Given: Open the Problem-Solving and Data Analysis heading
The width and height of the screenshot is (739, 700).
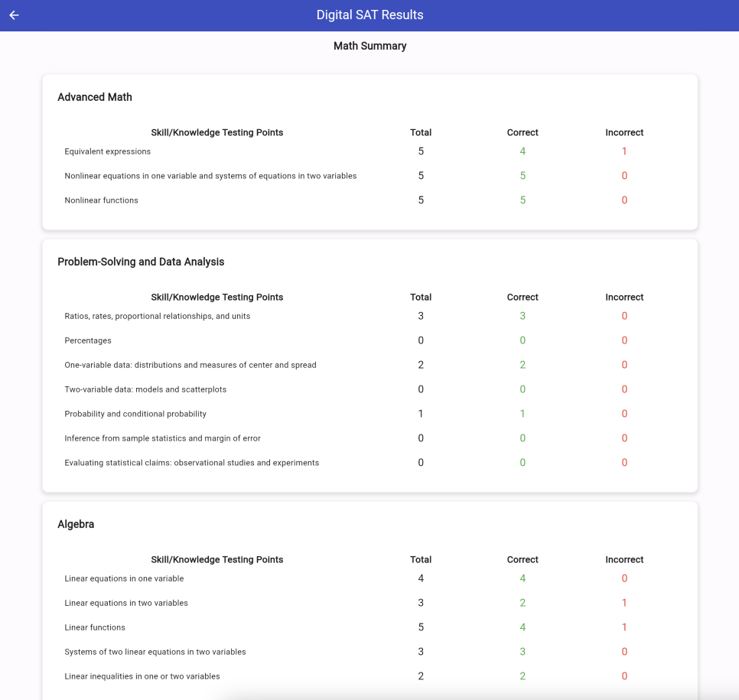Looking at the screenshot, I should (141, 262).
